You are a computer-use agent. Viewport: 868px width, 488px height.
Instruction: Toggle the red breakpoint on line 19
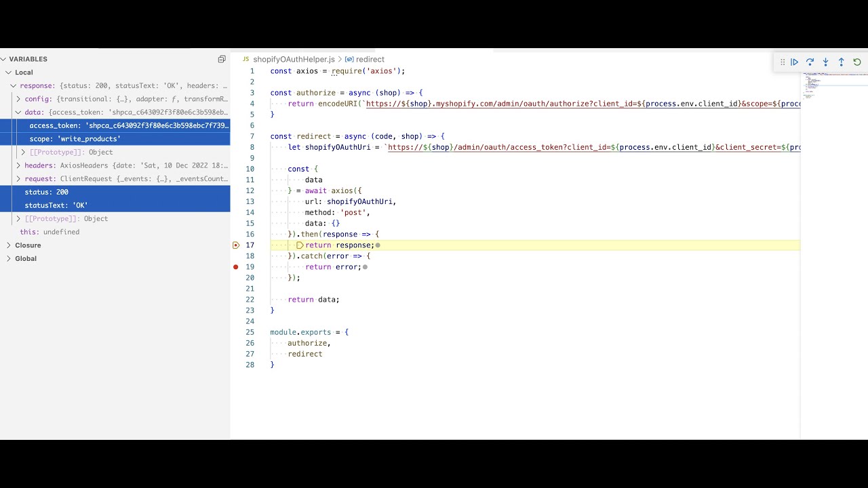(x=236, y=267)
